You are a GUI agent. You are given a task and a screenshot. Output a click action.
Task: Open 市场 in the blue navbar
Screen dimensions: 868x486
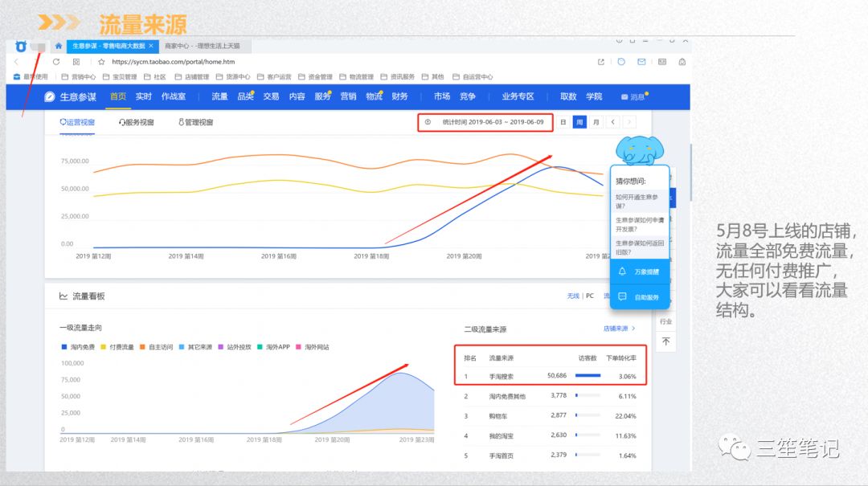[x=442, y=97]
